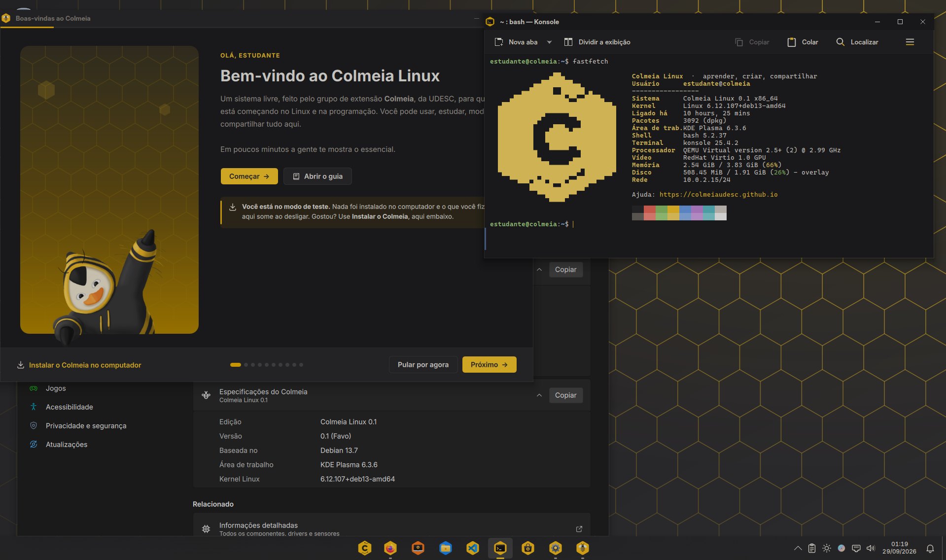
Task: Click the Acessibilidade icon in the settings sidebar
Action: (34, 407)
